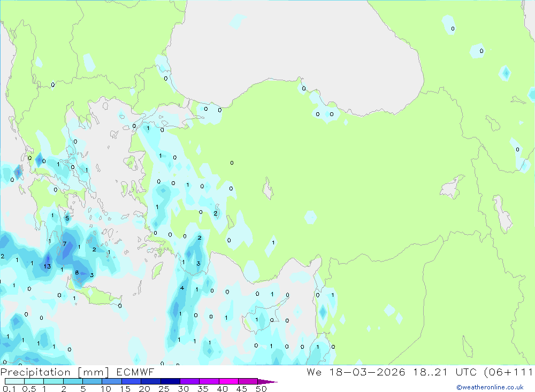Click the "0.1" legend scale label
Image resolution: width=535 pixels, height=392 pixels.
click(x=9, y=389)
